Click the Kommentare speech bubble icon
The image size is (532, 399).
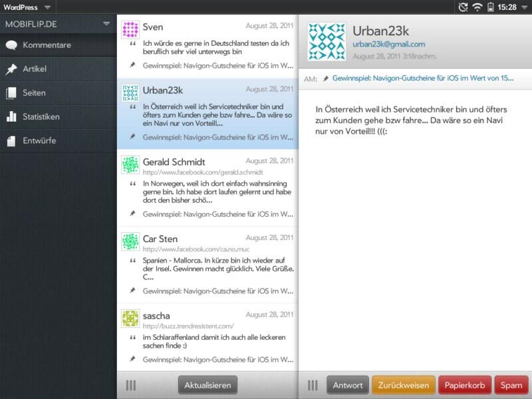11,45
